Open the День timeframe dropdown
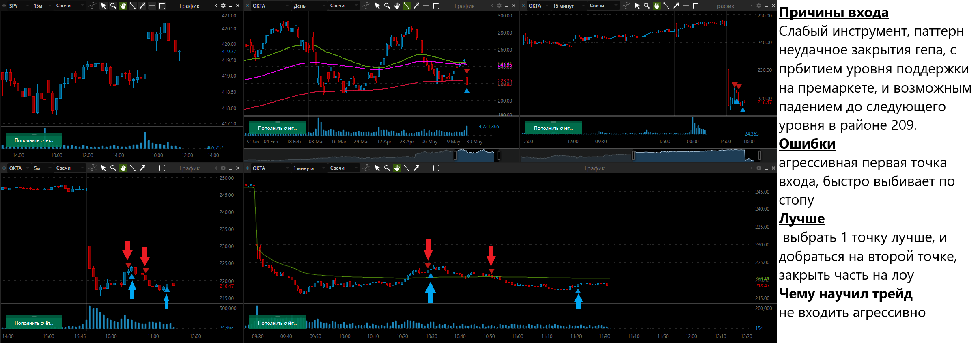The width and height of the screenshot is (980, 343). coord(308,6)
